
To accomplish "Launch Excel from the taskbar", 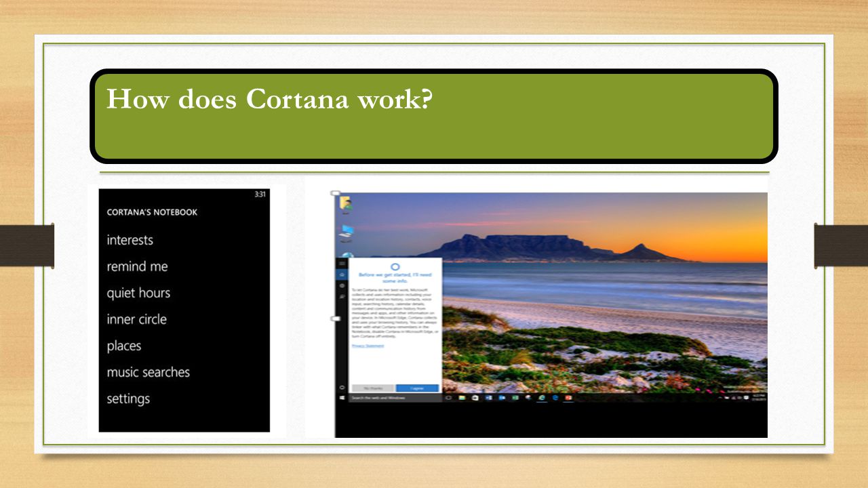I will pyautogui.click(x=515, y=398).
